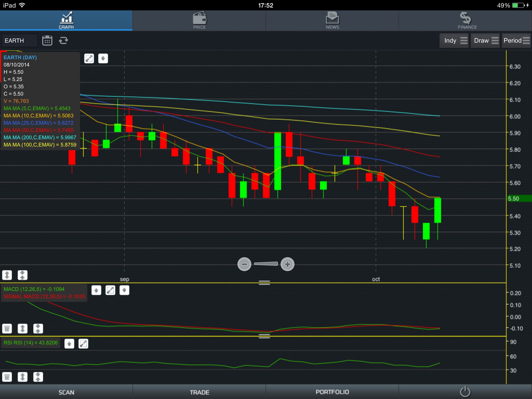Open the TRADE section
532x399 pixels.
[x=199, y=392]
